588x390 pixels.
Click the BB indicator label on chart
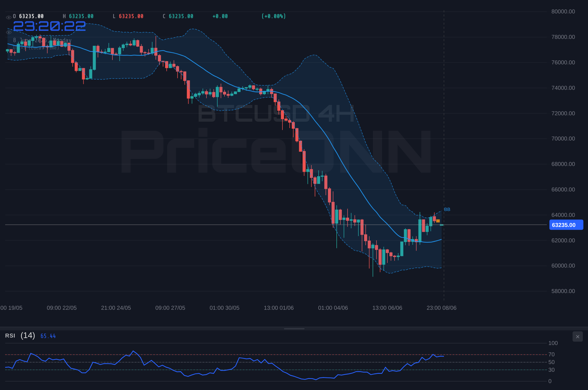click(x=447, y=209)
